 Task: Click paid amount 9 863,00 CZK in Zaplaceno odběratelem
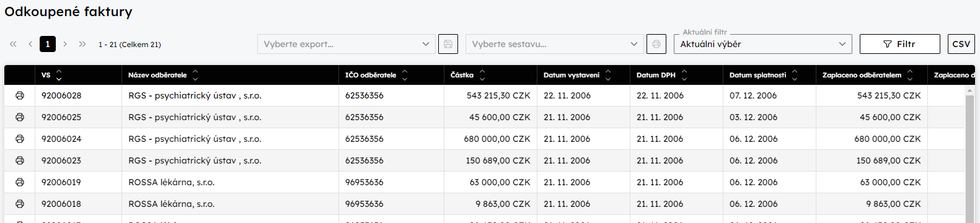(894, 204)
